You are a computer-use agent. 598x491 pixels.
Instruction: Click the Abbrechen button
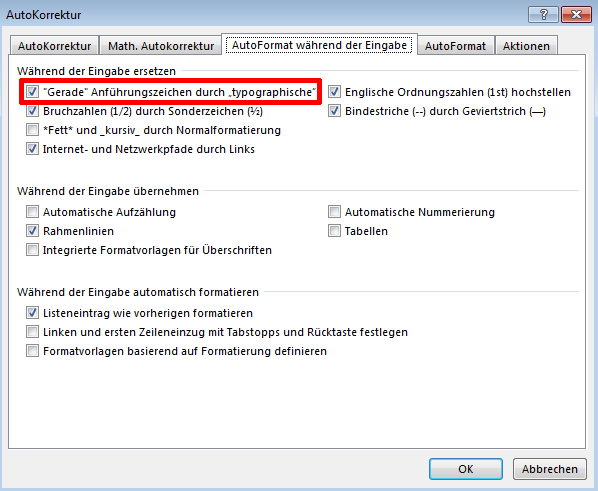click(x=550, y=469)
